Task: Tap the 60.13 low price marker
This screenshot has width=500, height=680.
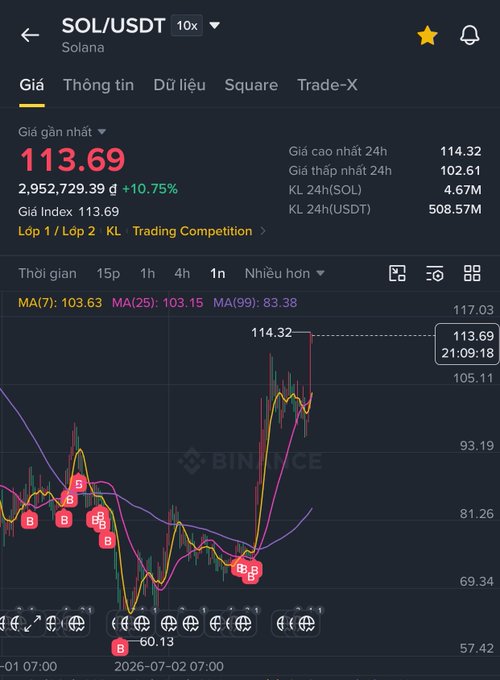Action: coord(157,641)
